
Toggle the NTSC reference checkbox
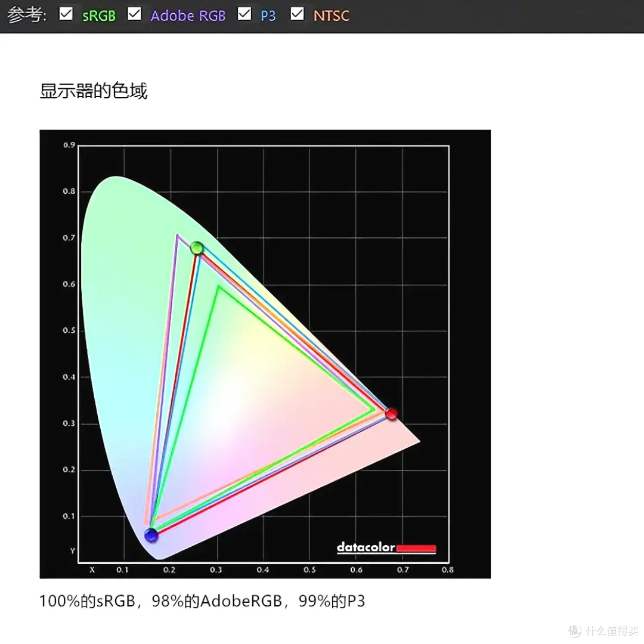pos(297,14)
